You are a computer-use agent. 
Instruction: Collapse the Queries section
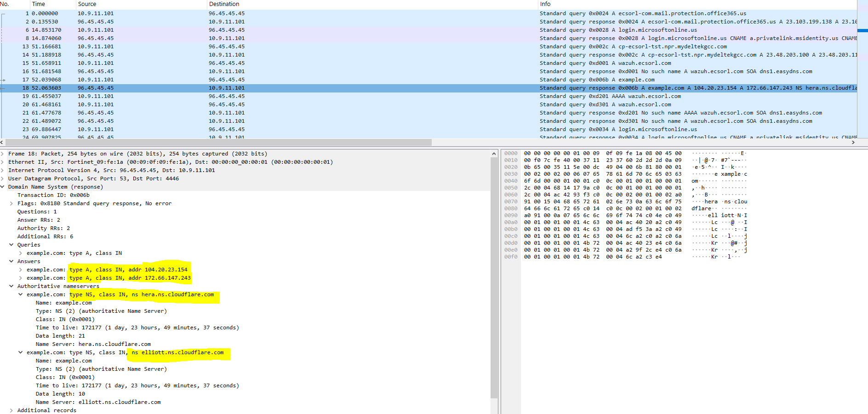(x=11, y=245)
